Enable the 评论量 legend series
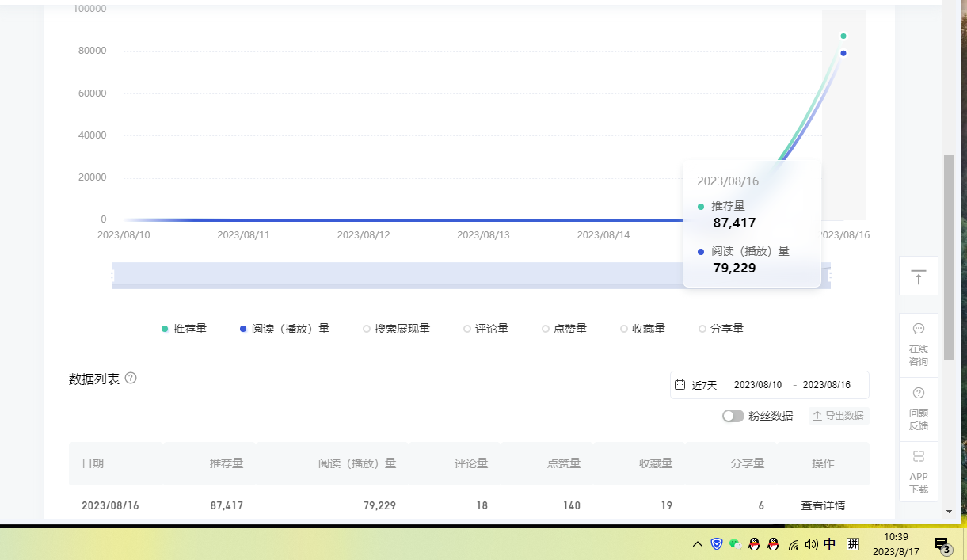 tap(486, 329)
